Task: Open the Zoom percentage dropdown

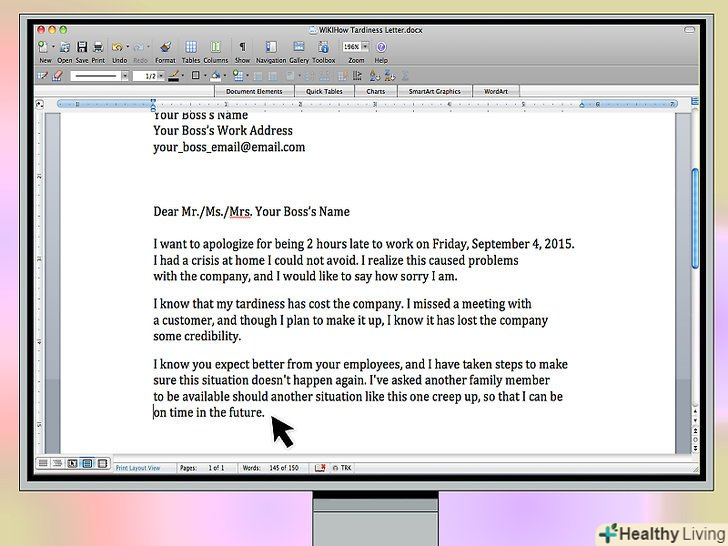Action: pos(365,46)
